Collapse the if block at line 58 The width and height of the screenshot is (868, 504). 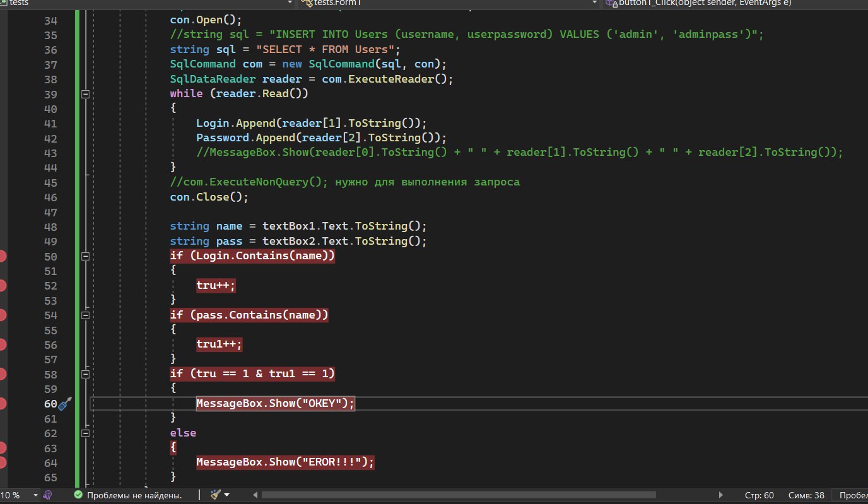[86, 374]
